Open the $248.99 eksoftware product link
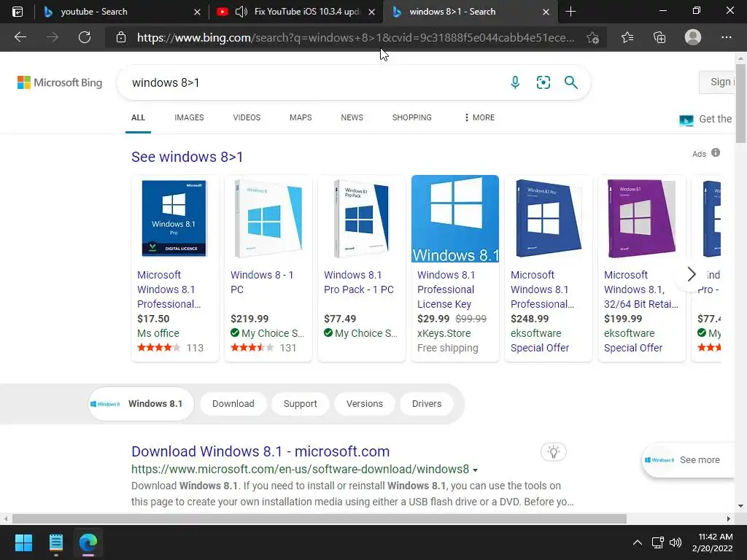The image size is (747, 560). click(542, 289)
